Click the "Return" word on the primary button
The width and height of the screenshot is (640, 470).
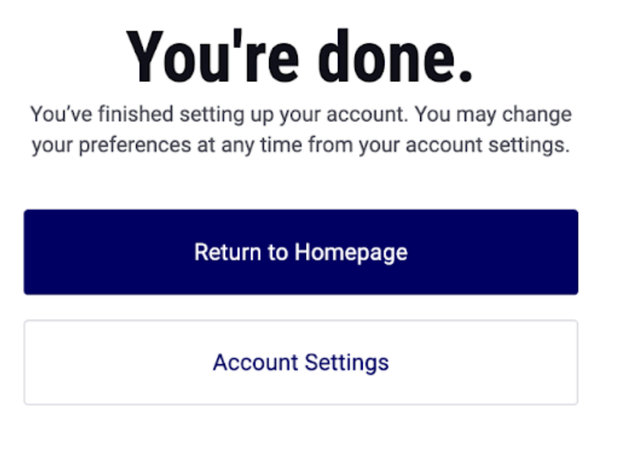[x=227, y=252]
